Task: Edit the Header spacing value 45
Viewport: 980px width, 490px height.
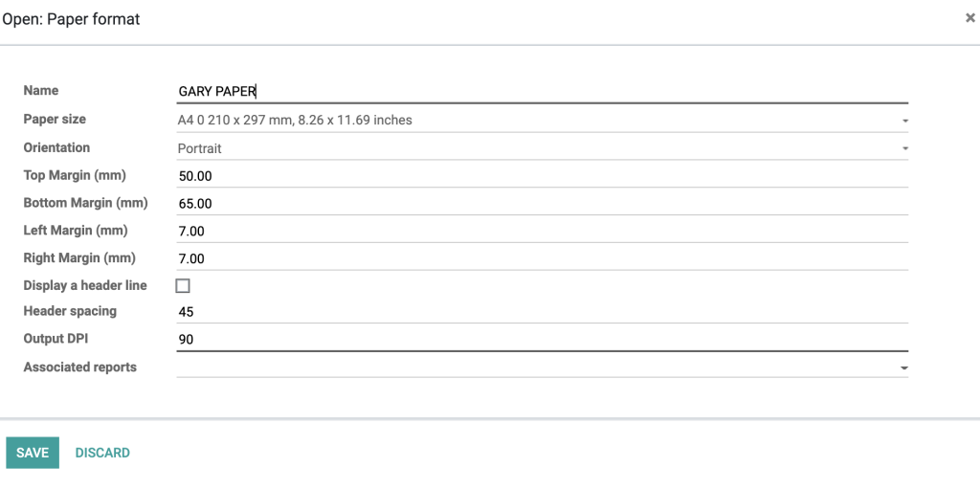Action: [542, 312]
